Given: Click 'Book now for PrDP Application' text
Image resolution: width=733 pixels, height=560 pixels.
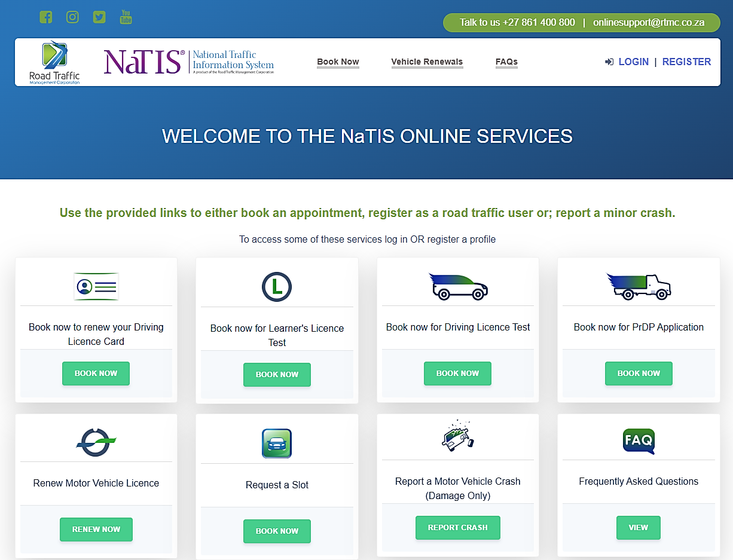Looking at the screenshot, I should pyautogui.click(x=639, y=328).
